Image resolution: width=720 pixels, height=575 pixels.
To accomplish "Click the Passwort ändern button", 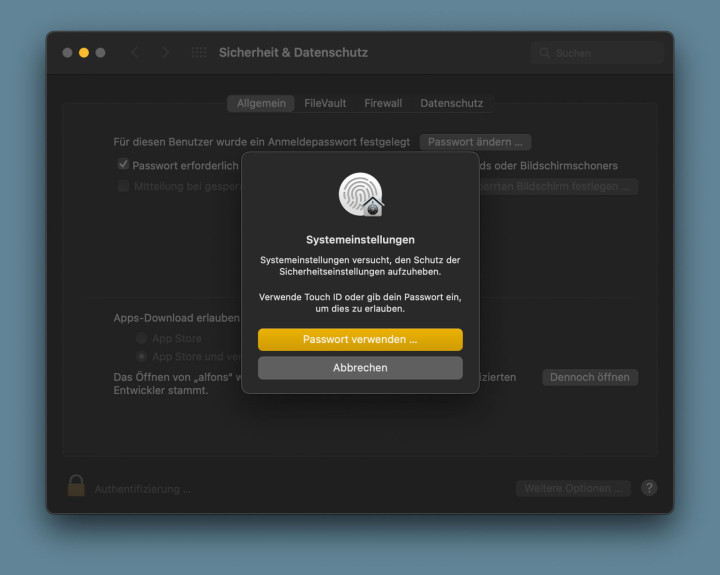I will (x=475, y=142).
